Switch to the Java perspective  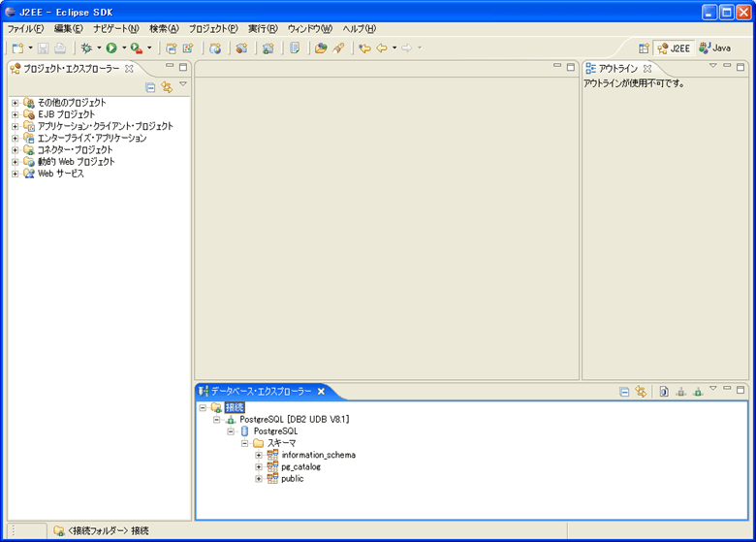(715, 48)
